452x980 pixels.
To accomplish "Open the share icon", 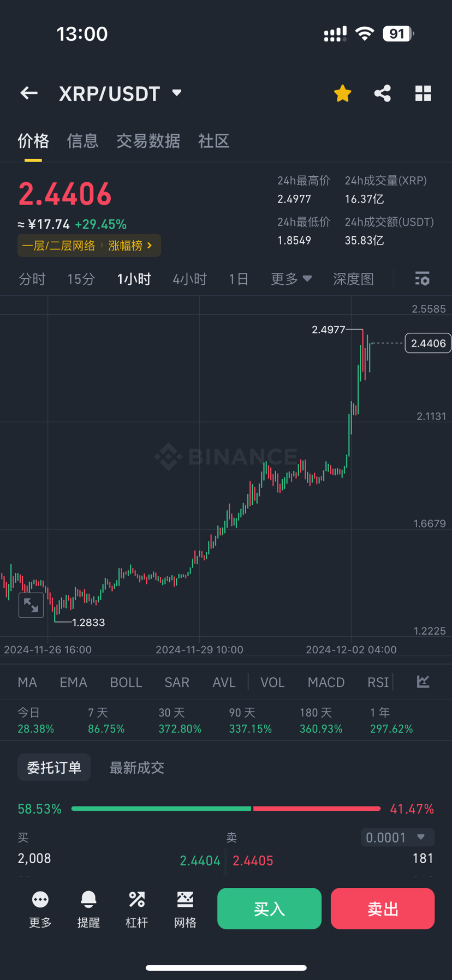I will [383, 93].
